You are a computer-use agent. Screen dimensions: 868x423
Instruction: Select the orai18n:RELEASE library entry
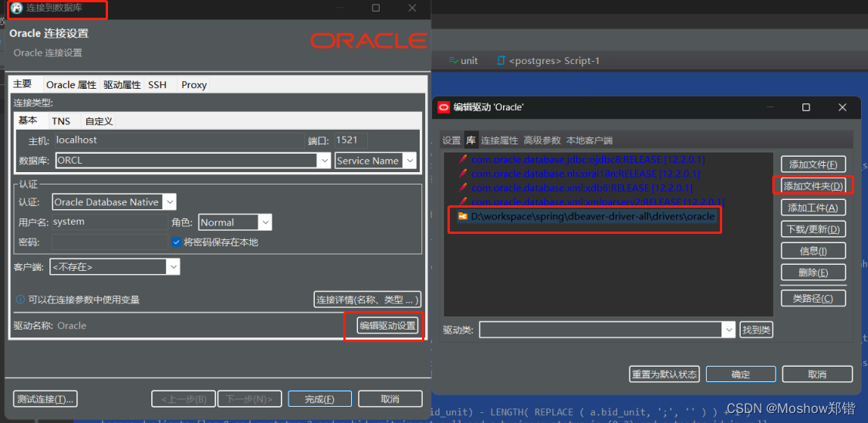(x=585, y=174)
